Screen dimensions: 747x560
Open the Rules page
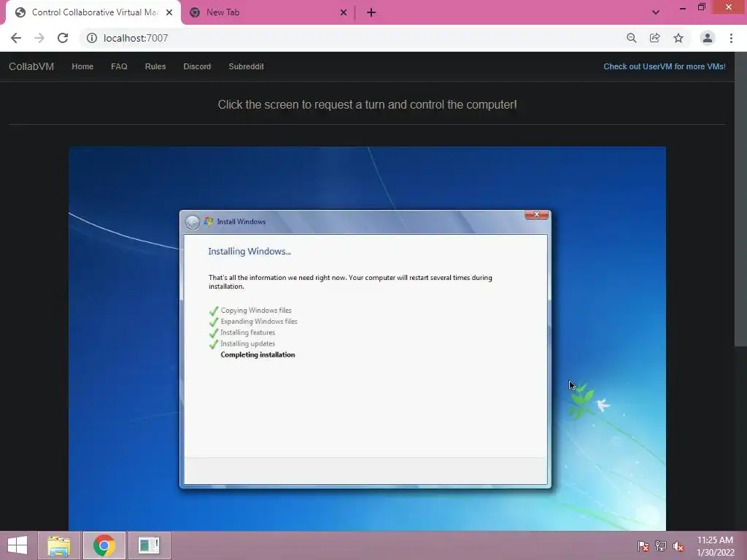tap(155, 66)
